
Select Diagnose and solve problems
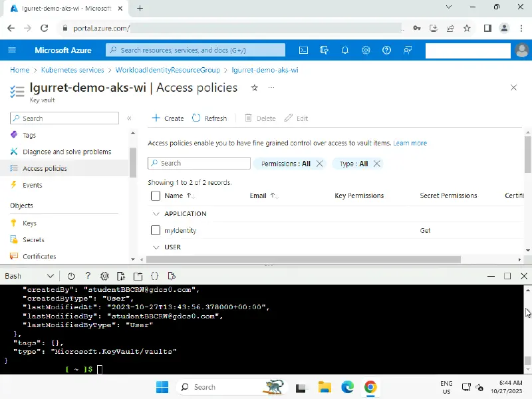(x=66, y=152)
